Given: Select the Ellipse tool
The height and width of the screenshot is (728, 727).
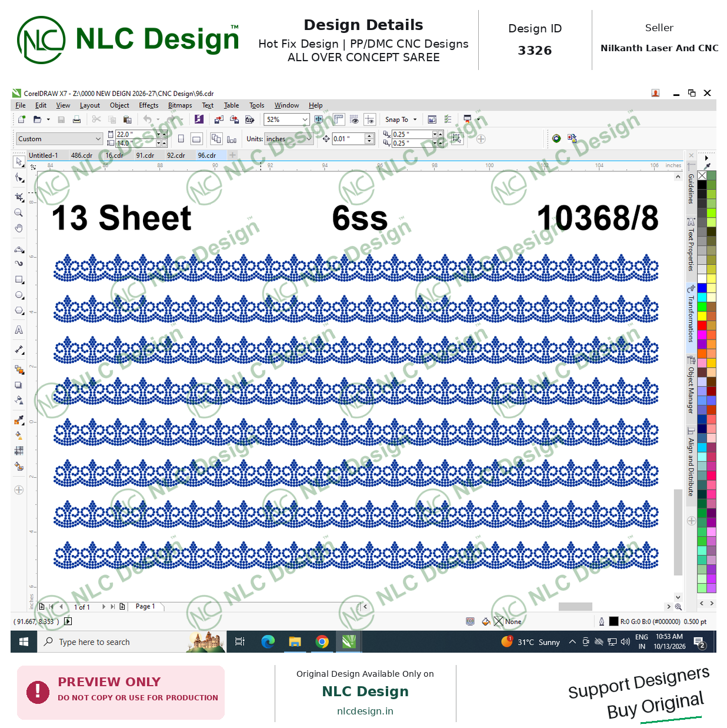Looking at the screenshot, I should coord(19,295).
